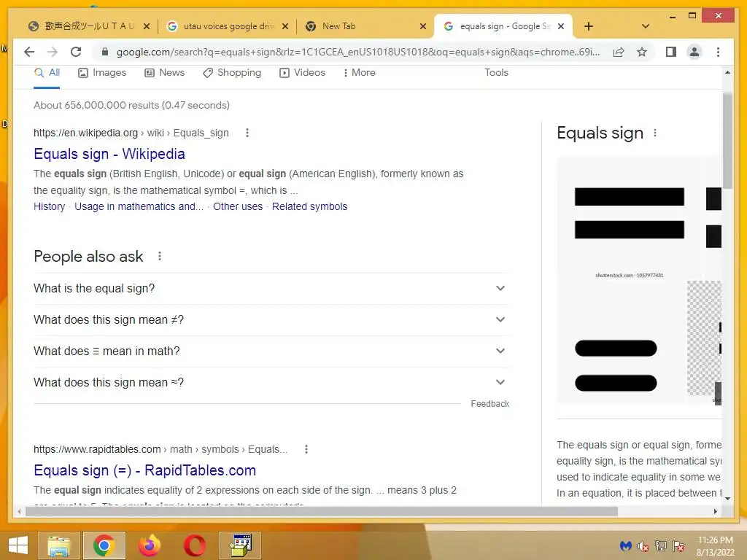Click the forward navigation arrow
Screen dimensions: 747x560
(x=53, y=52)
